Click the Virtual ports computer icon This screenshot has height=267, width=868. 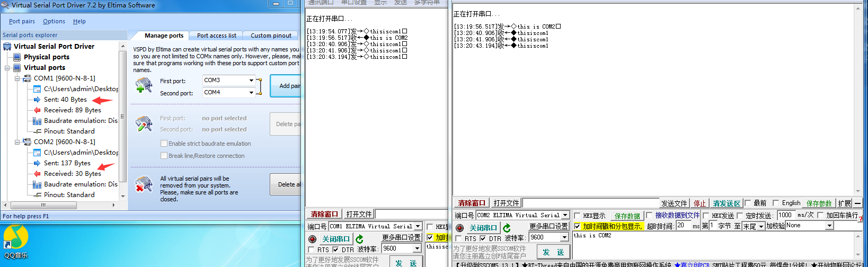[17, 68]
